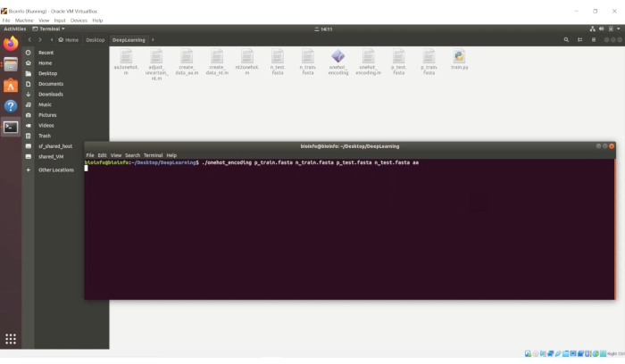This screenshot has height=364, width=625.
Task: Select the nt2onehot.m file
Action: 247,62
